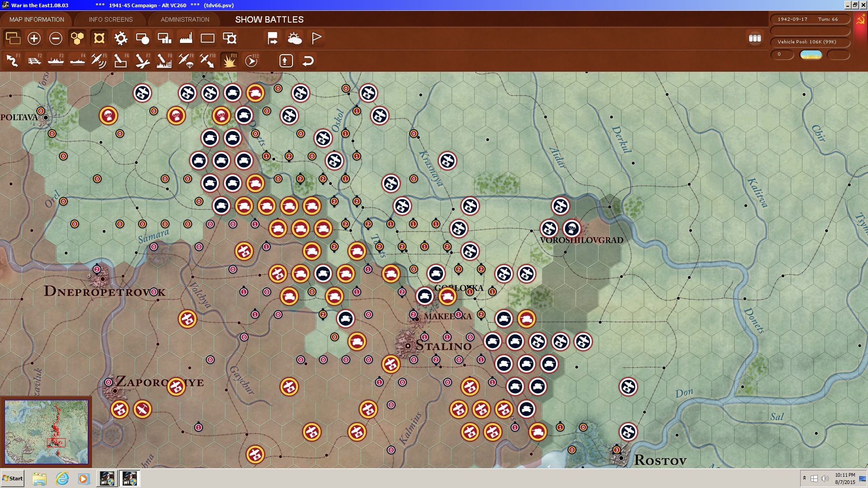The height and width of the screenshot is (488, 868).
Task: Open the MAP INFORMATION tab
Action: pos(37,19)
